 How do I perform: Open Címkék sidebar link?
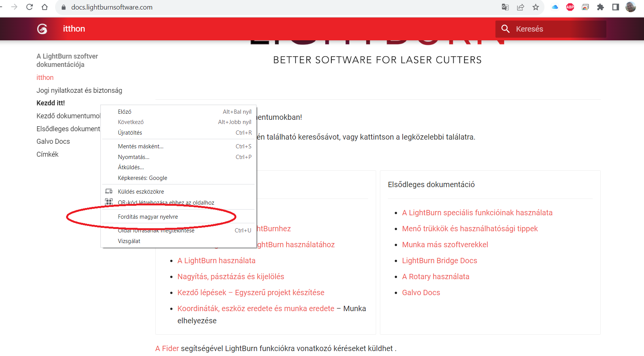(x=47, y=154)
